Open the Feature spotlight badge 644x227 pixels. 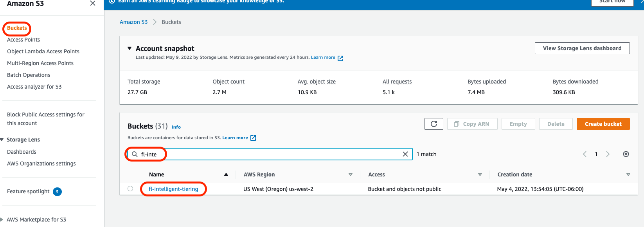[x=57, y=192]
